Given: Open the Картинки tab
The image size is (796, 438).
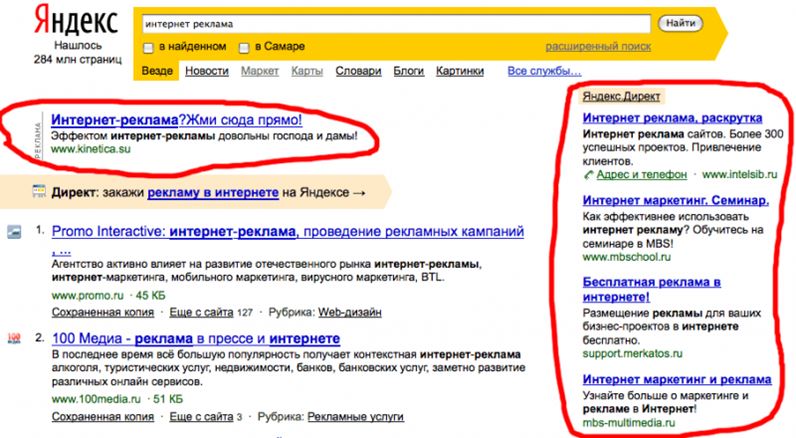Looking at the screenshot, I should (x=460, y=72).
